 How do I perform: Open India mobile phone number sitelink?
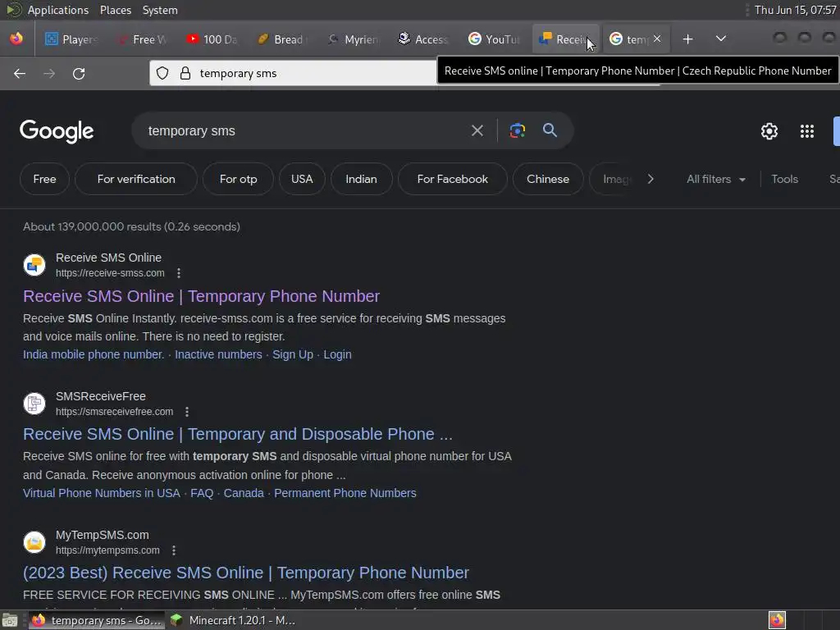coord(94,354)
